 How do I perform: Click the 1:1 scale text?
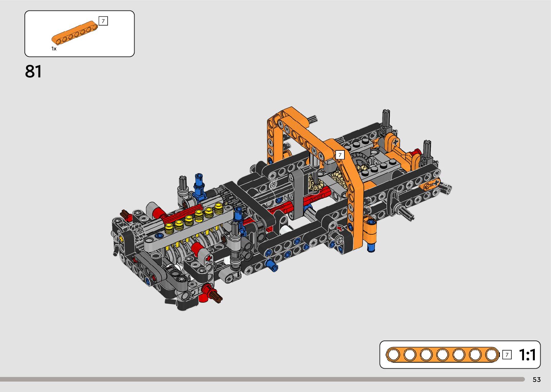coord(527,355)
